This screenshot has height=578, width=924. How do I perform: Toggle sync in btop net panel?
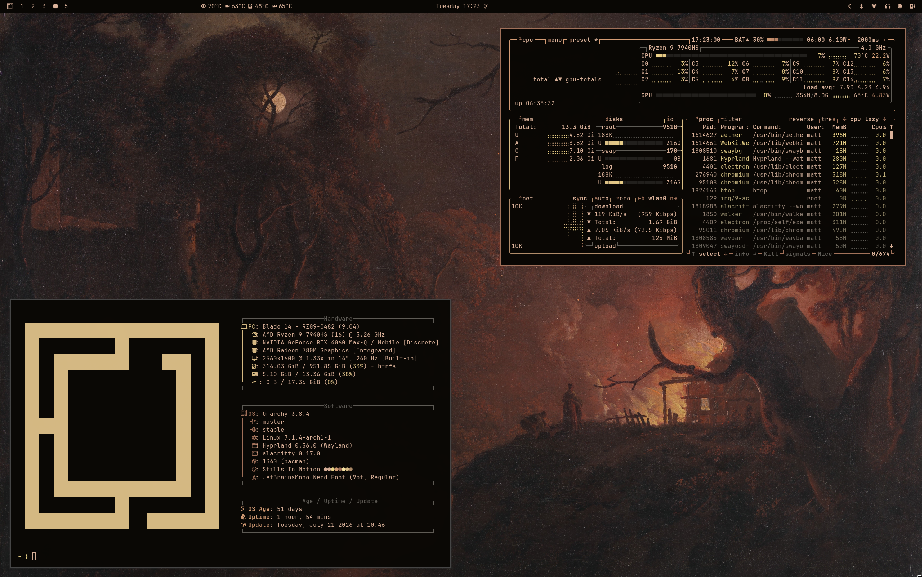coord(580,199)
